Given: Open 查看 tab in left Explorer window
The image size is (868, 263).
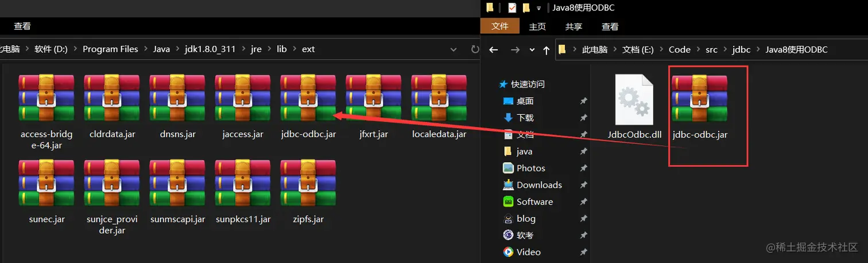Looking at the screenshot, I should (x=22, y=26).
